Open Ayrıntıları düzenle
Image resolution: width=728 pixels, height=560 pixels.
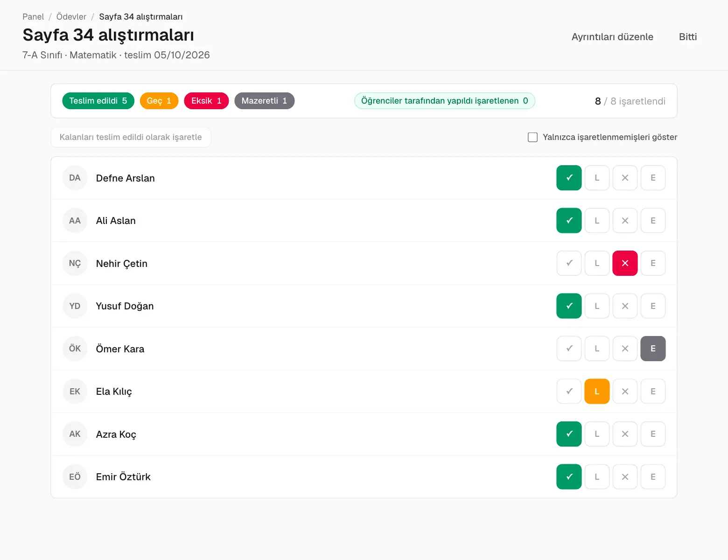612,37
